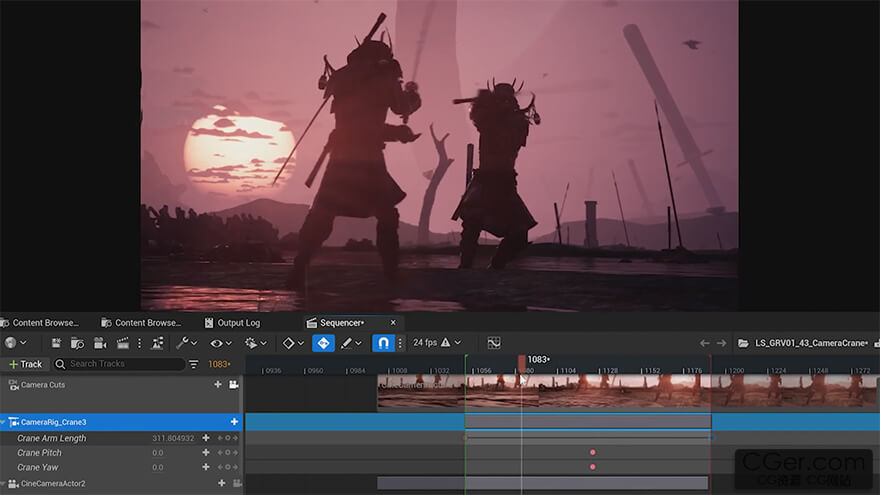This screenshot has height=495, width=880.
Task: Toggle the Camera Cuts lock camera icon
Action: coord(234,384)
